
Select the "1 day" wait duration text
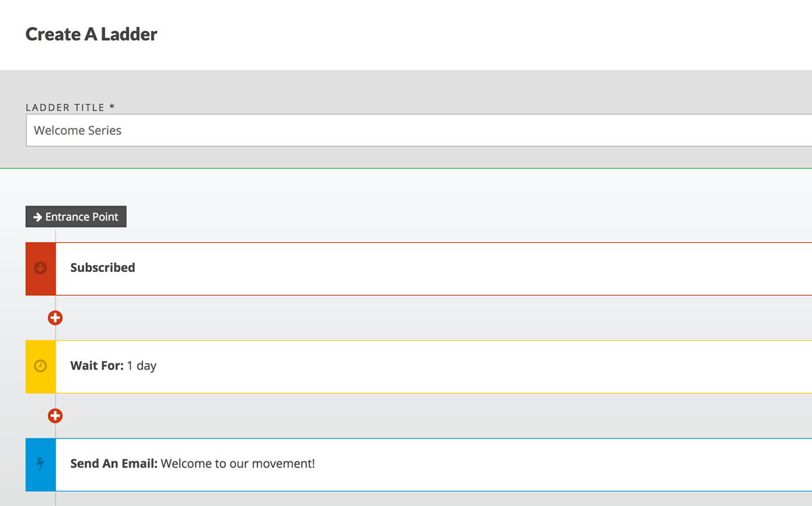tap(142, 366)
